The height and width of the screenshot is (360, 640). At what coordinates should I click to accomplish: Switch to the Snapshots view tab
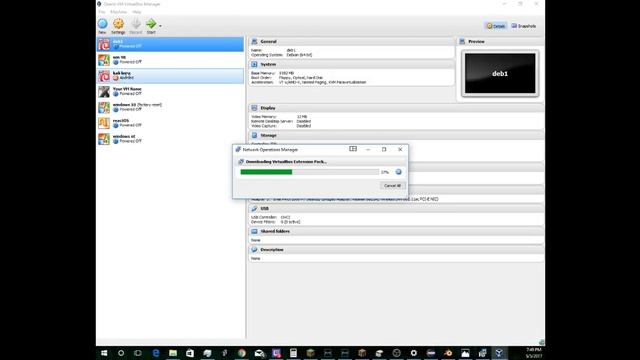point(524,26)
